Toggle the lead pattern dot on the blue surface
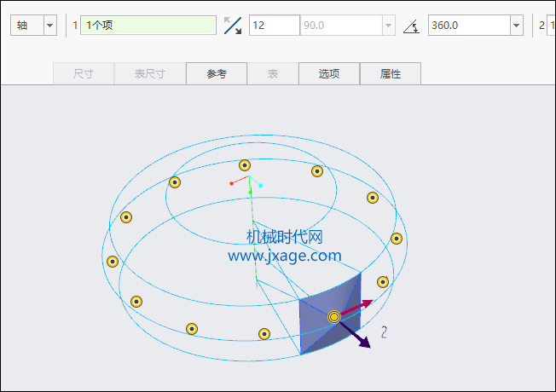This screenshot has width=556, height=392. click(x=334, y=316)
